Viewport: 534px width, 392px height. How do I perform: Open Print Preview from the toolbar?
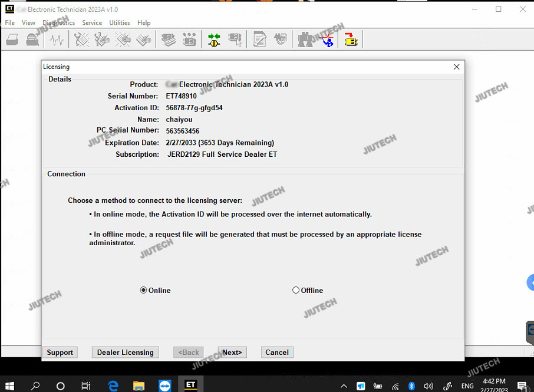pyautogui.click(x=32, y=40)
